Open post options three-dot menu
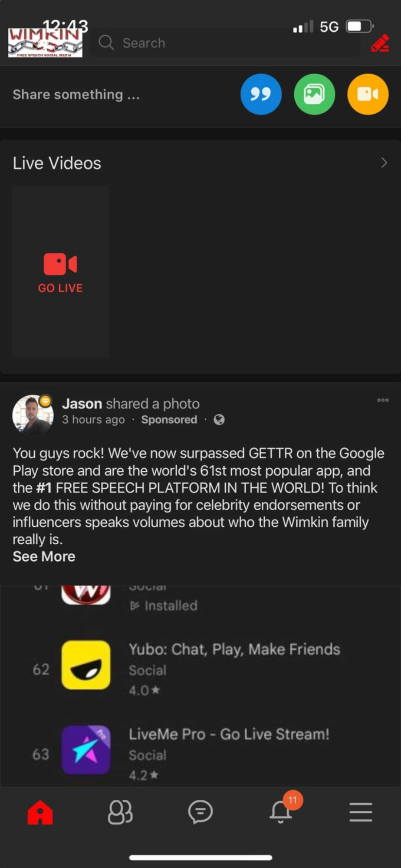This screenshot has height=868, width=401. tap(383, 400)
